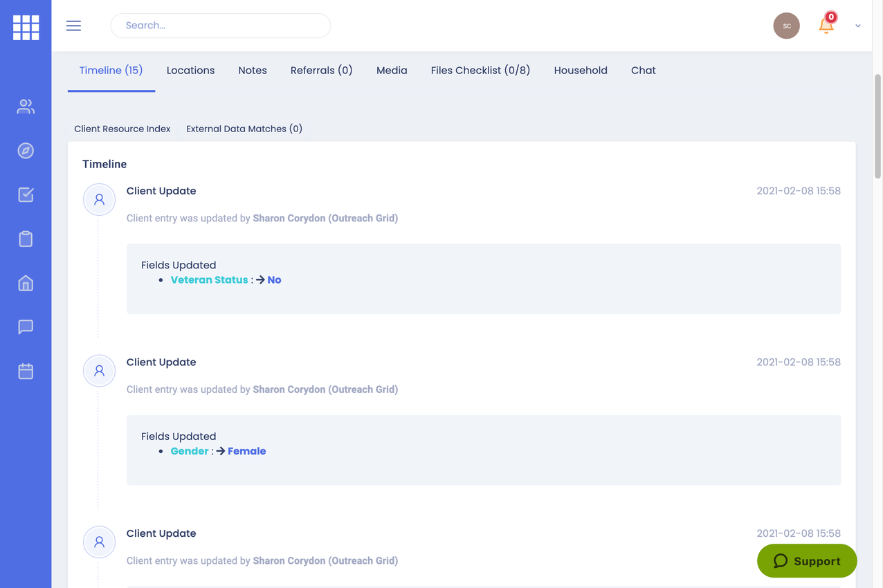Click the Veteran Status field label
883x588 pixels.
pos(209,280)
